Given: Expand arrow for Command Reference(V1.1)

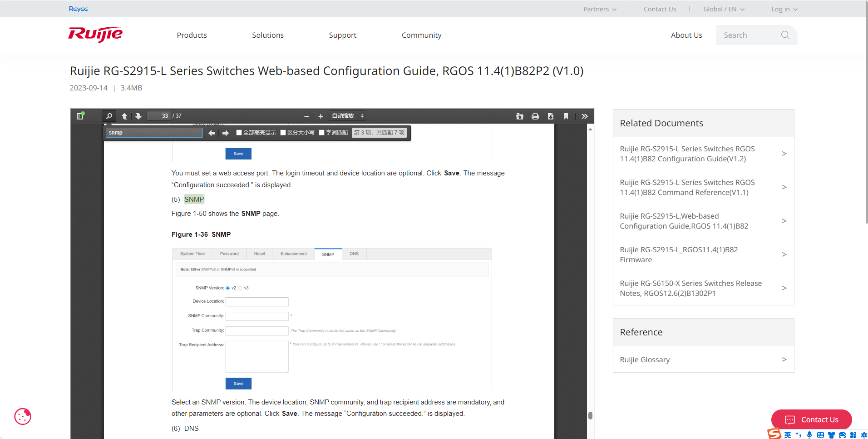Looking at the screenshot, I should pyautogui.click(x=784, y=187).
